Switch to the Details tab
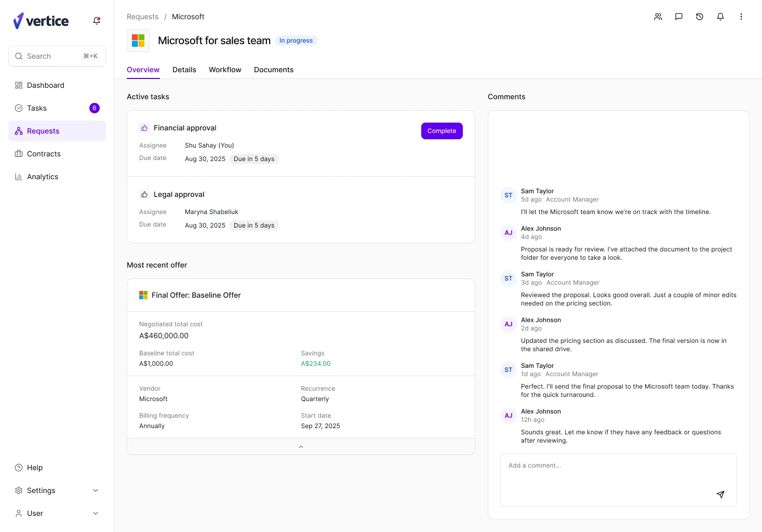 point(184,70)
